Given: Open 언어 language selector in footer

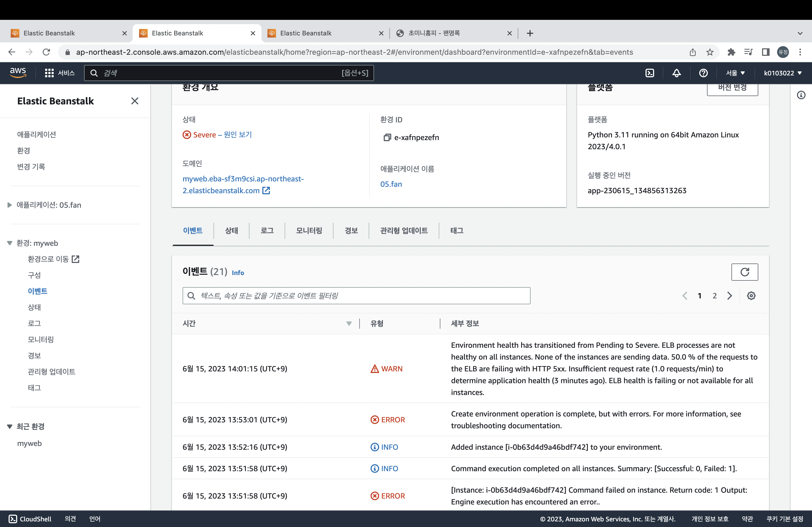Looking at the screenshot, I should click(x=95, y=519).
